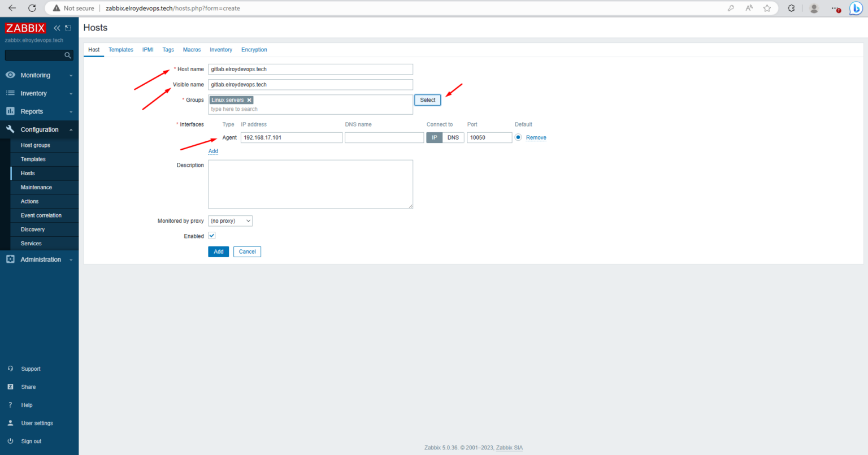Expand the Monitoring menu chevron

coord(71,75)
